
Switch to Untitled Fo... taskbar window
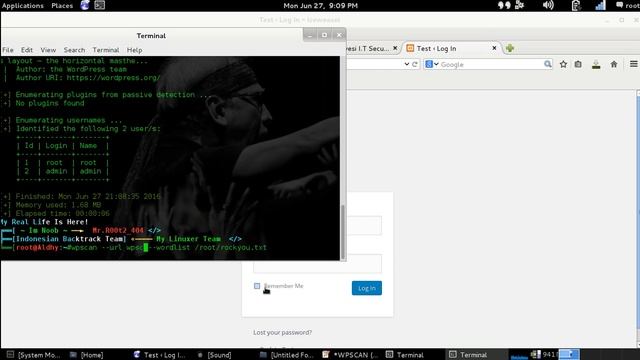coord(287,355)
